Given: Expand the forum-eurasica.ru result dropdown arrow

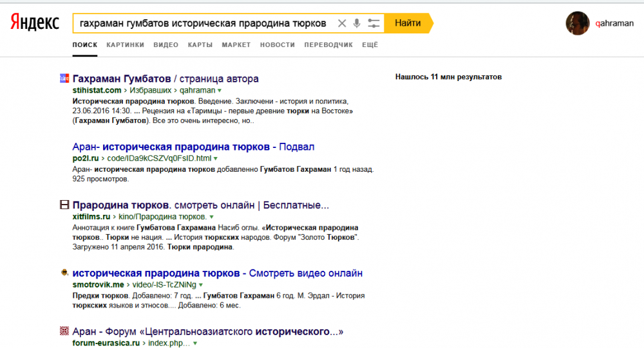Looking at the screenshot, I should 195,343.
